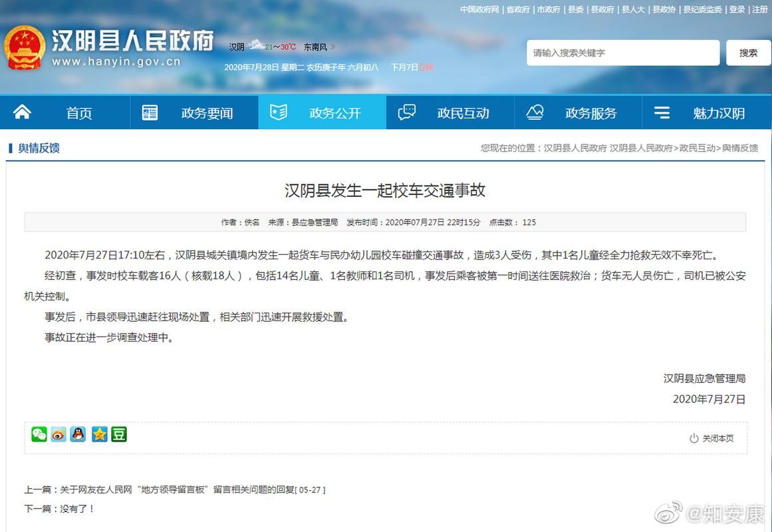
Task: Click the newspaper icon beside 政务要闻
Action: pyautogui.click(x=150, y=113)
